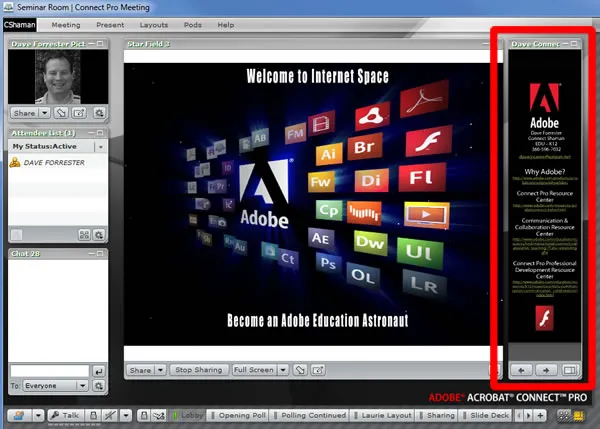Viewport: 600px width, 429px height.
Task: Toggle the hands-free lock beside Talk
Action: tap(93, 415)
